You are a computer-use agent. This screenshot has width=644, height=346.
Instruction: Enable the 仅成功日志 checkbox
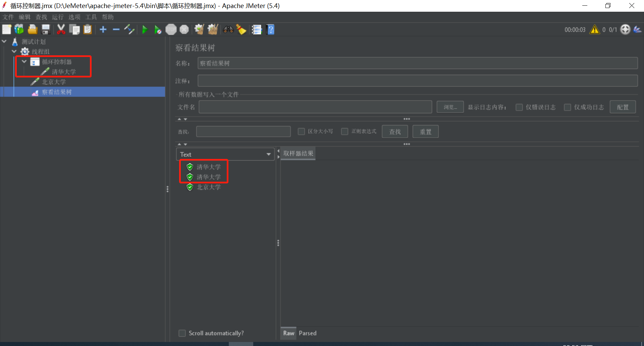pyautogui.click(x=568, y=107)
